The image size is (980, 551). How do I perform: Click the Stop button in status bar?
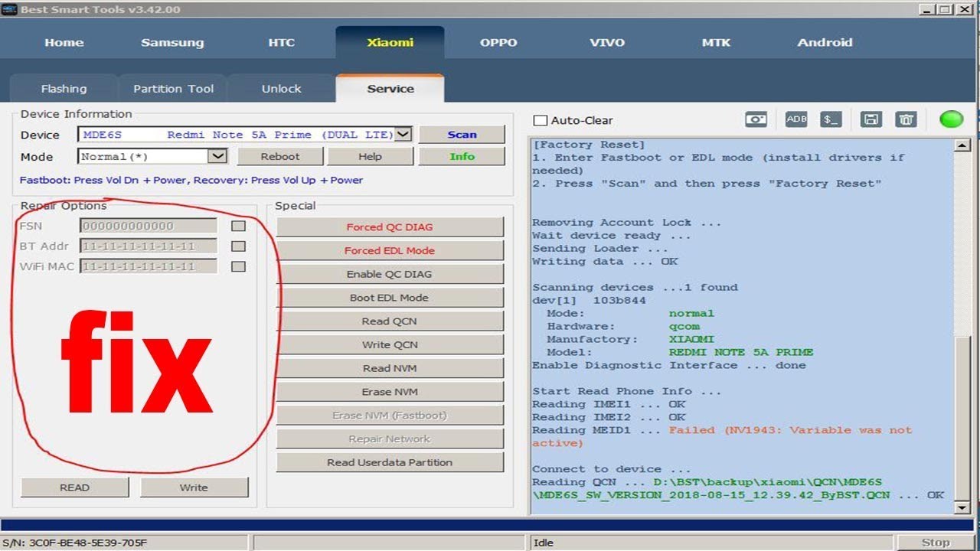point(936,543)
